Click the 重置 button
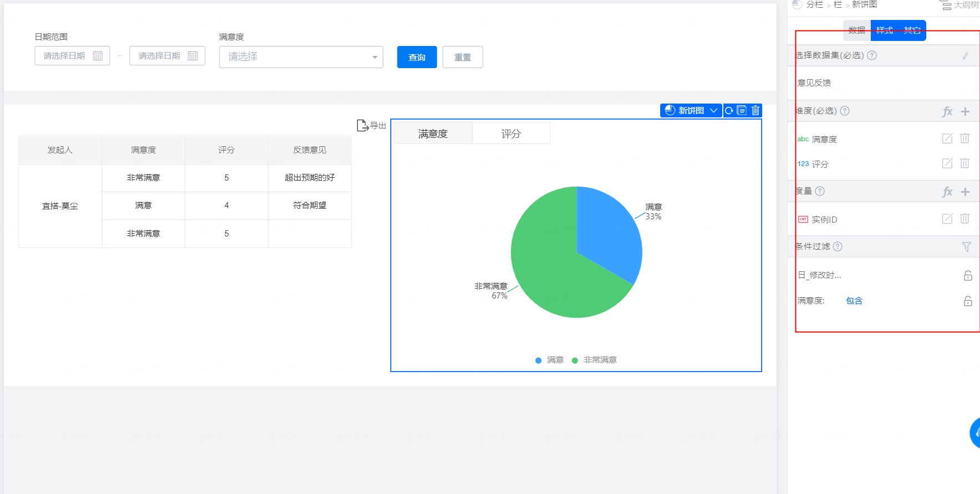Image resolution: width=980 pixels, height=494 pixels. [x=463, y=57]
